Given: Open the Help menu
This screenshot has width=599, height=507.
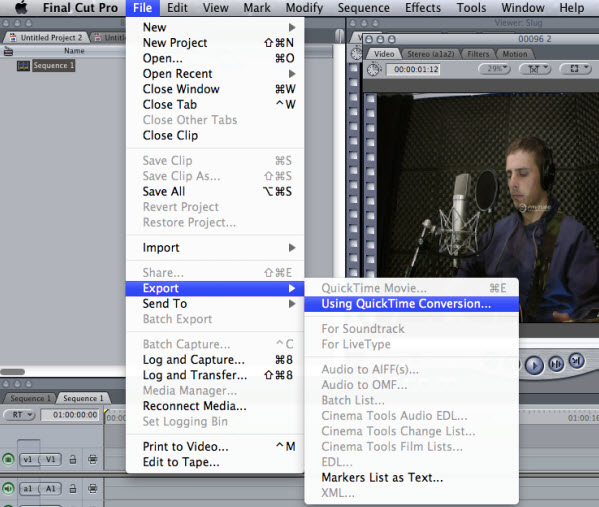Looking at the screenshot, I should pos(571,8).
